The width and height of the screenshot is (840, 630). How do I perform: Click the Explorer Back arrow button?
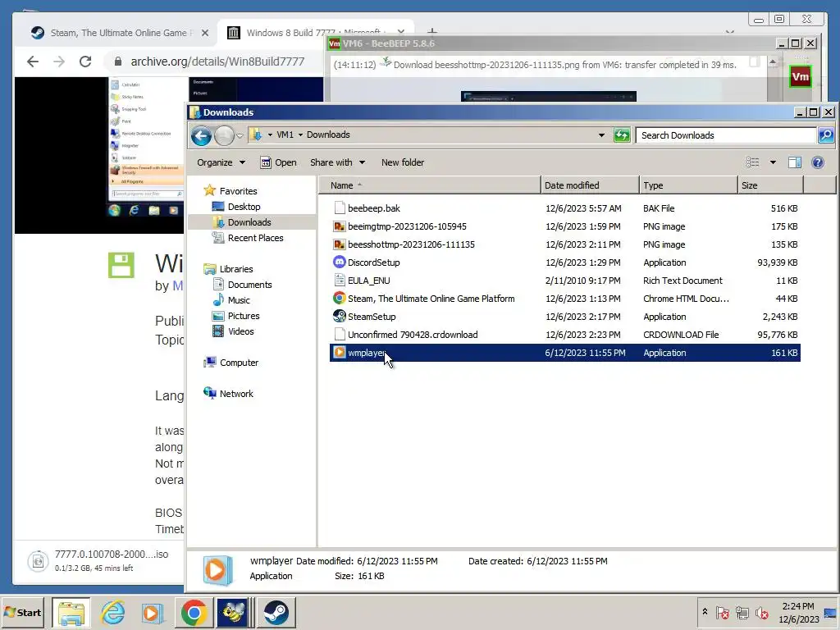[202, 135]
